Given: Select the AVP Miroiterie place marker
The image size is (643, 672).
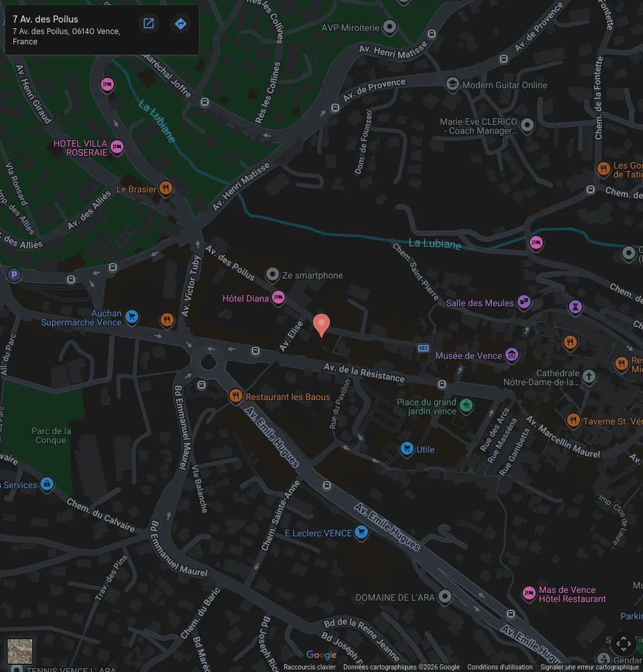Looking at the screenshot, I should tap(389, 26).
